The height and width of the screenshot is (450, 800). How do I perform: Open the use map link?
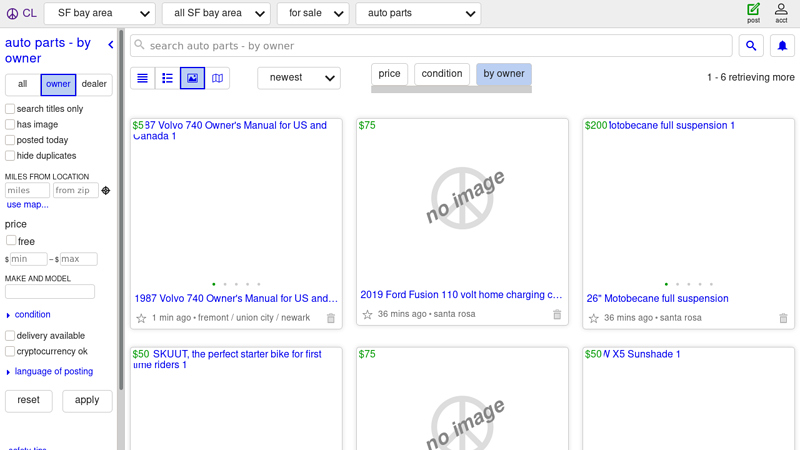pyautogui.click(x=28, y=205)
